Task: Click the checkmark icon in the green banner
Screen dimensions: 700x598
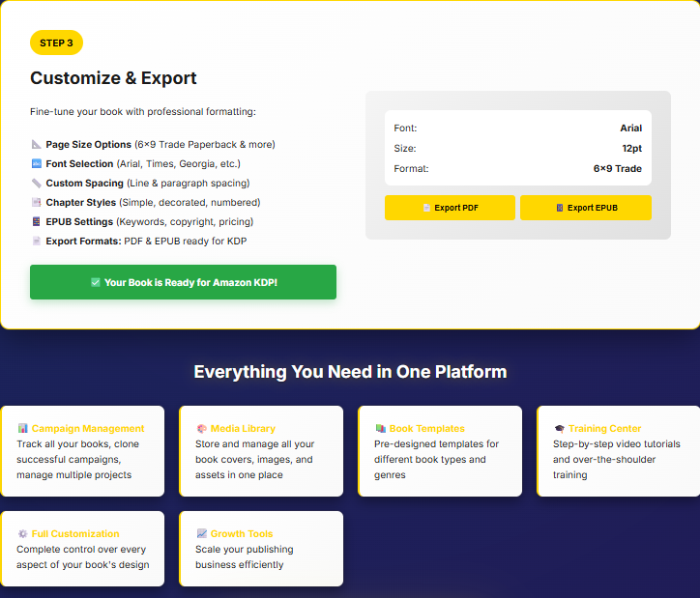Action: (95, 282)
